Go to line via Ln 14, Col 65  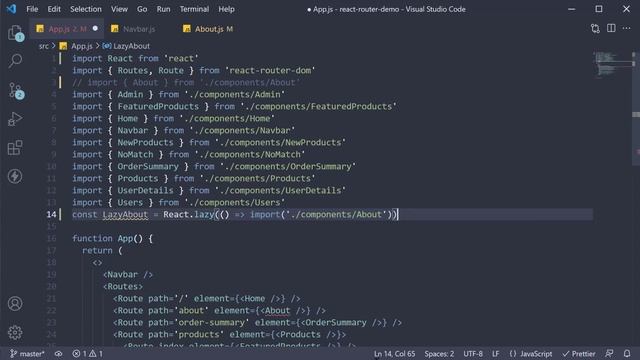tap(394, 353)
